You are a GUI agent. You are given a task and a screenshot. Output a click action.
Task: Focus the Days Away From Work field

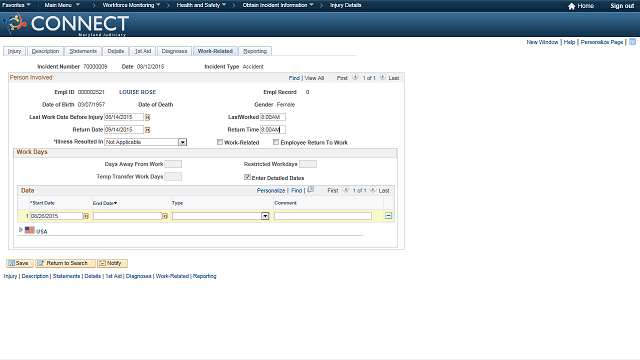point(173,164)
